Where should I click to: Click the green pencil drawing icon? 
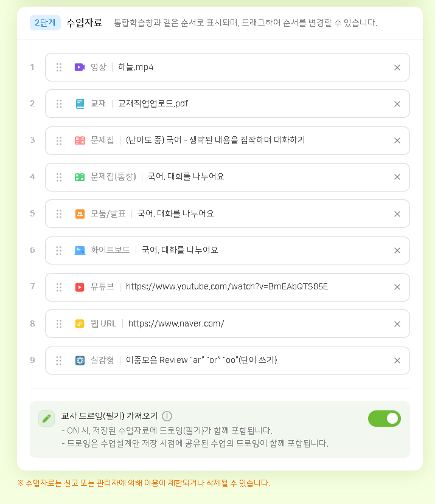point(46,418)
